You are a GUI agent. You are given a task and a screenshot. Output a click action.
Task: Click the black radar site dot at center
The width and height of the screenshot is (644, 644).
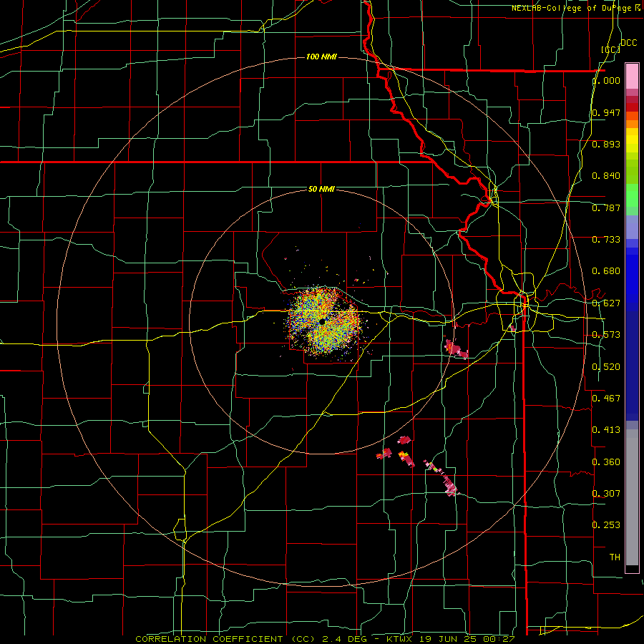pos(323,321)
